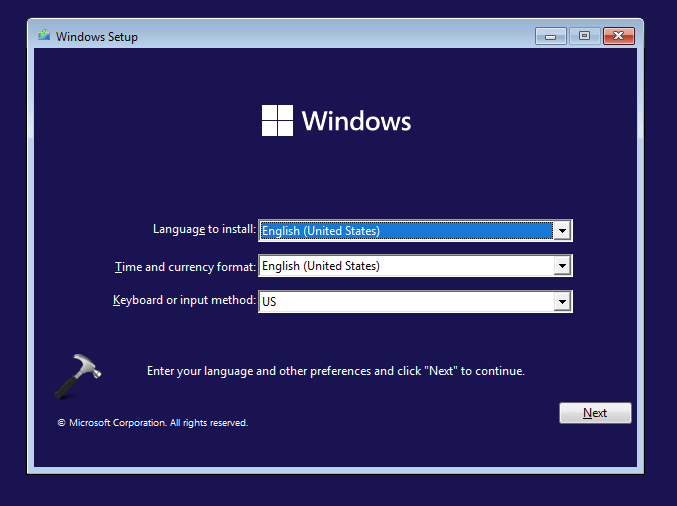Maximize the Windows Setup window
Viewport: 677px width, 506px height.
tap(584, 36)
